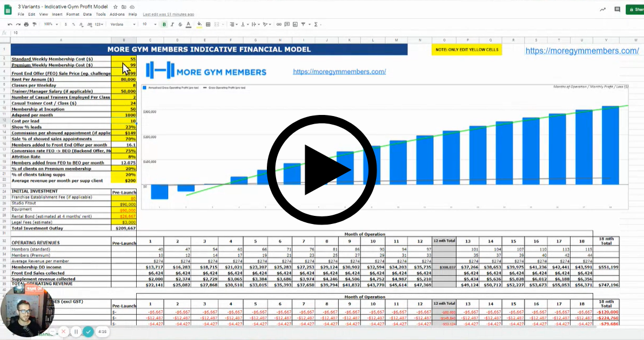Open the large moregymmembers.com link in the header row

pos(582,50)
